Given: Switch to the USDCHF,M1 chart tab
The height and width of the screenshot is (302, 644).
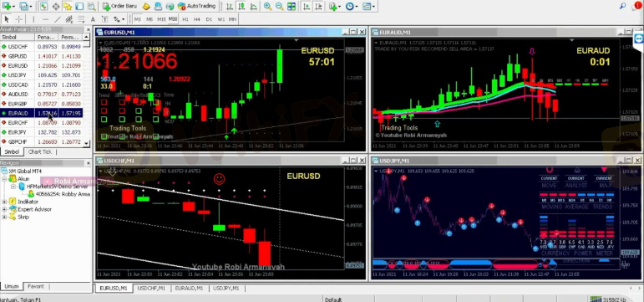Looking at the screenshot, I should [x=151, y=289].
